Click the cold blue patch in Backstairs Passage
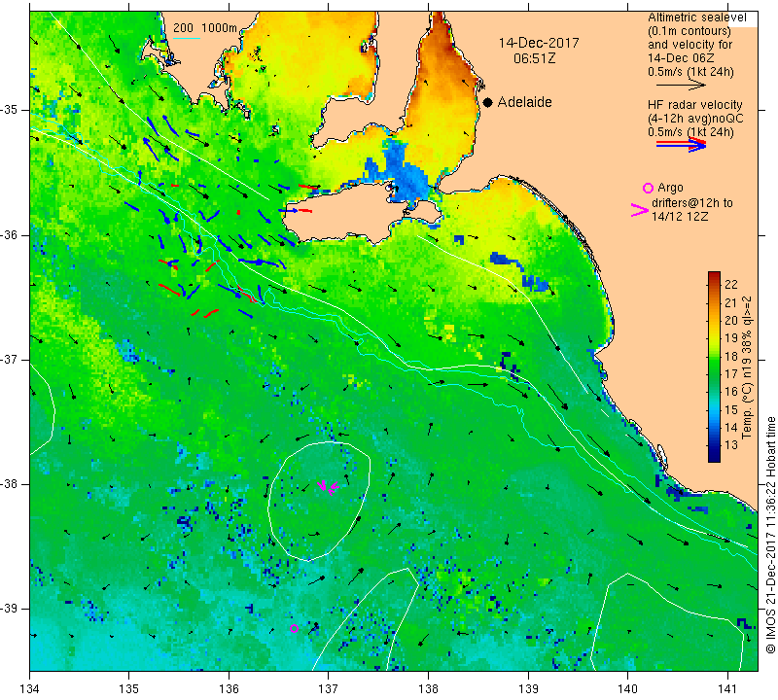The width and height of the screenshot is (778, 700). pos(407,174)
